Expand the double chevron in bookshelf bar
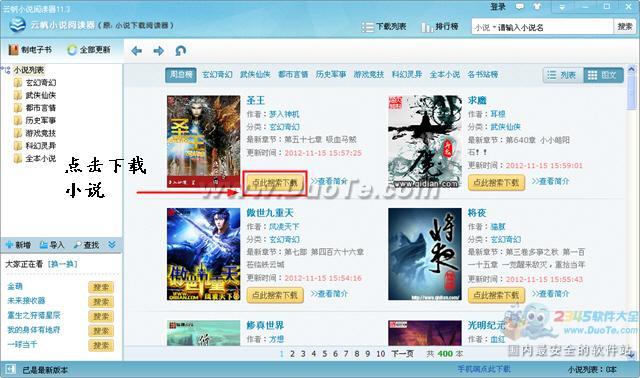Viewport: 640px width, 378px height. click(x=112, y=245)
